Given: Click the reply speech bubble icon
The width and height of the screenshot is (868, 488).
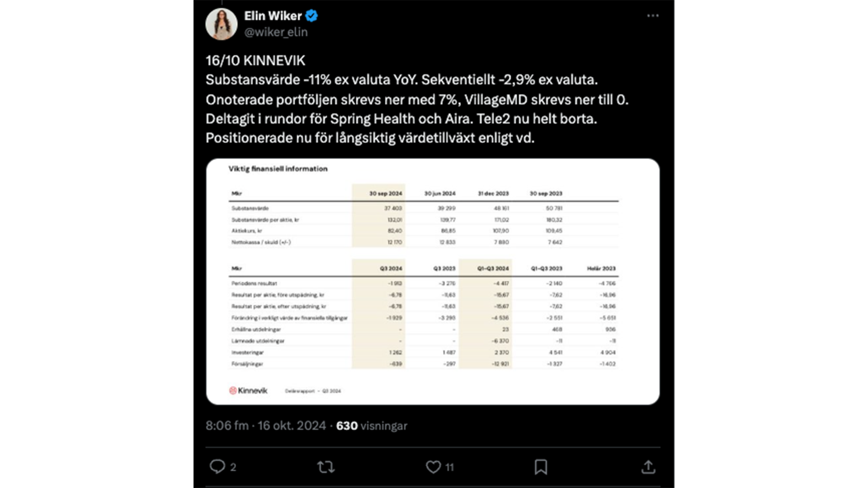Looking at the screenshot, I should (x=217, y=466).
